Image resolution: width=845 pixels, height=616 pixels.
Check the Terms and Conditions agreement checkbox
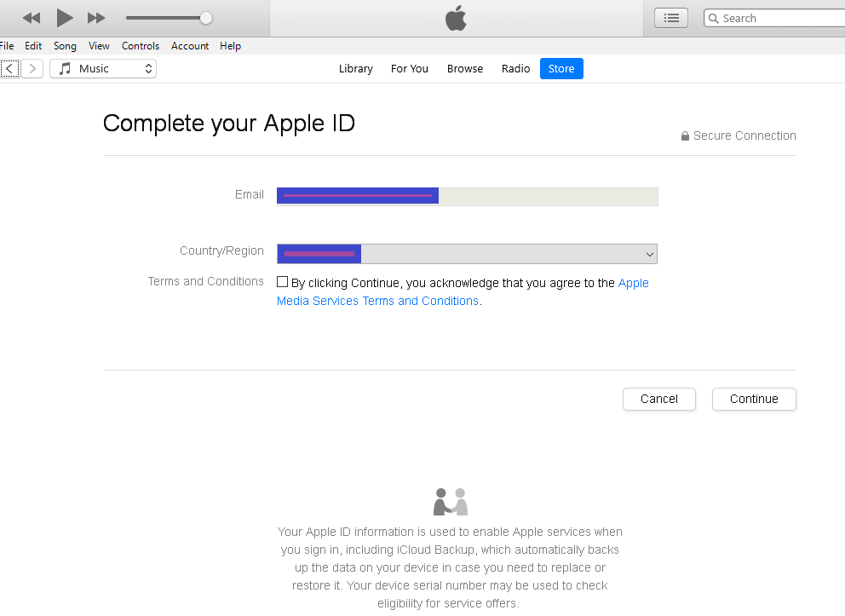[x=283, y=282]
